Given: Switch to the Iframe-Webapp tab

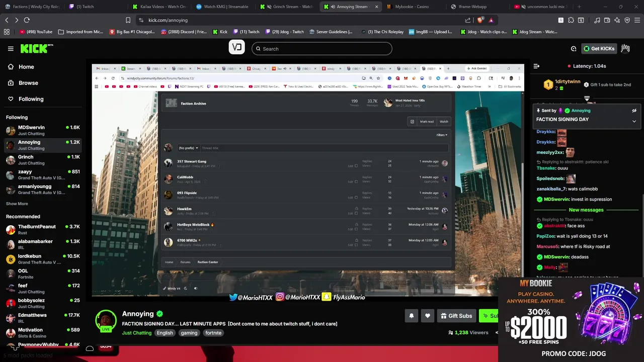Looking at the screenshot, I should tap(476, 7).
